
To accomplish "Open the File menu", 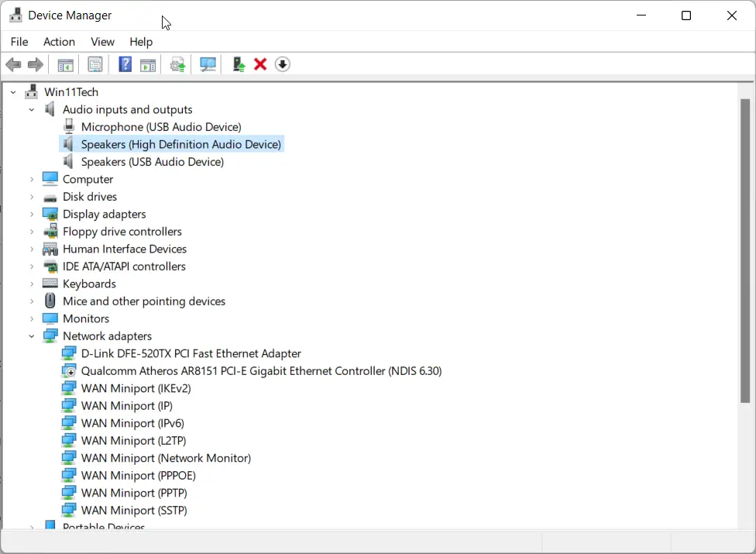I will (19, 42).
